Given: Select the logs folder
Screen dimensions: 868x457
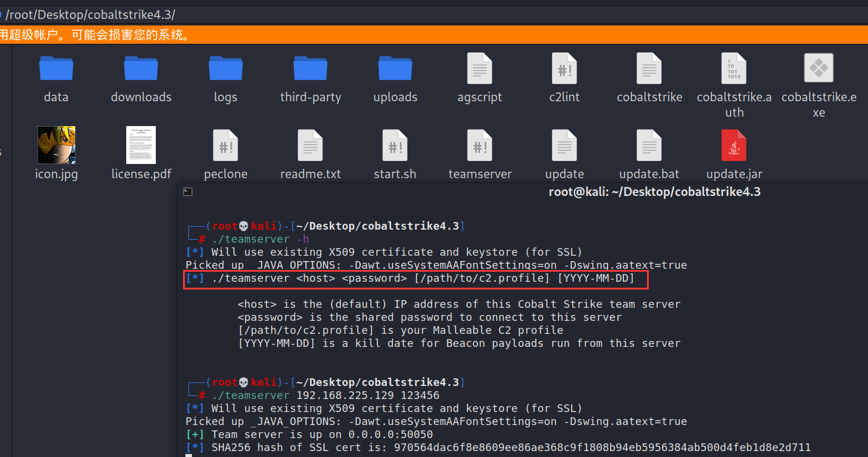Looking at the screenshot, I should 226,69.
